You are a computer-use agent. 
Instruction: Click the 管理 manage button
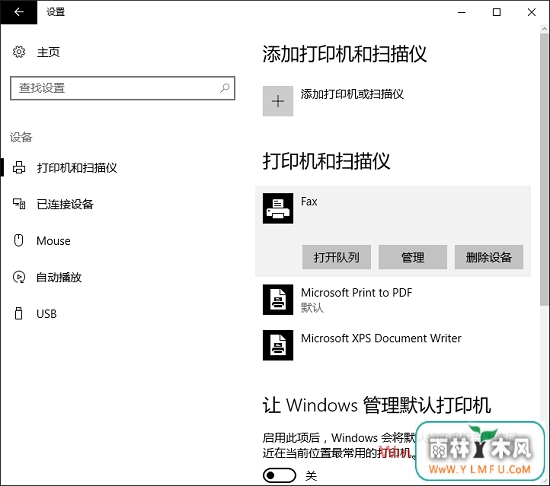[412, 257]
